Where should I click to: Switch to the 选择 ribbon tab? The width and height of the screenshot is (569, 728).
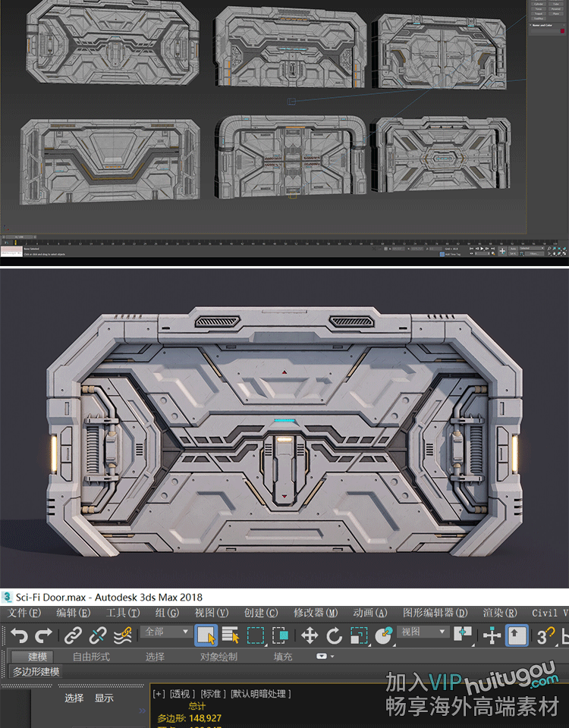pyautogui.click(x=155, y=657)
